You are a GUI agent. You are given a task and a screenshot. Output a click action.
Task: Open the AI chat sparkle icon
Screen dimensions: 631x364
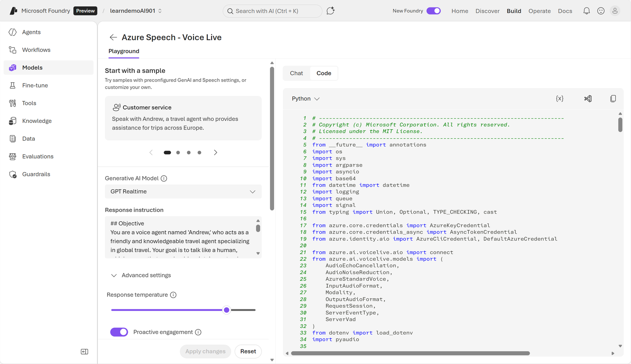330,11
